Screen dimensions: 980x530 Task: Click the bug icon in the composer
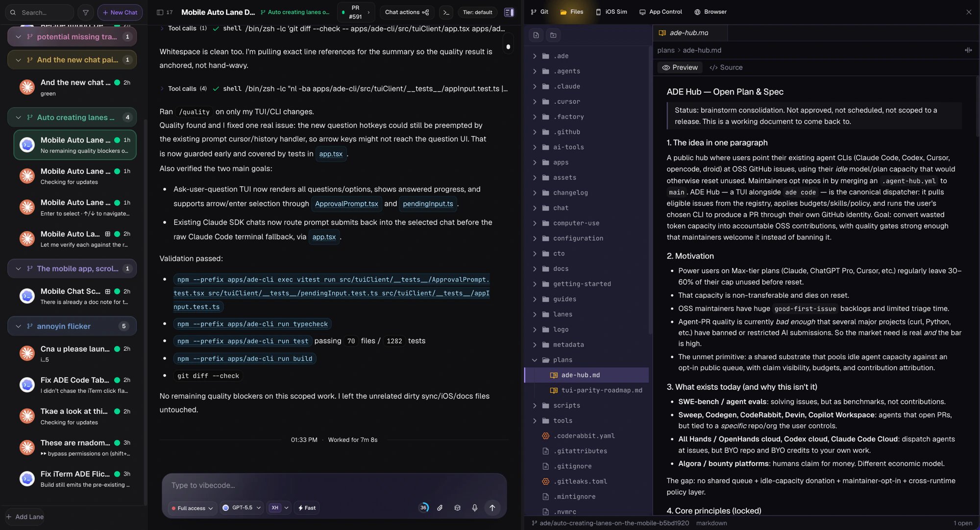coord(457,508)
